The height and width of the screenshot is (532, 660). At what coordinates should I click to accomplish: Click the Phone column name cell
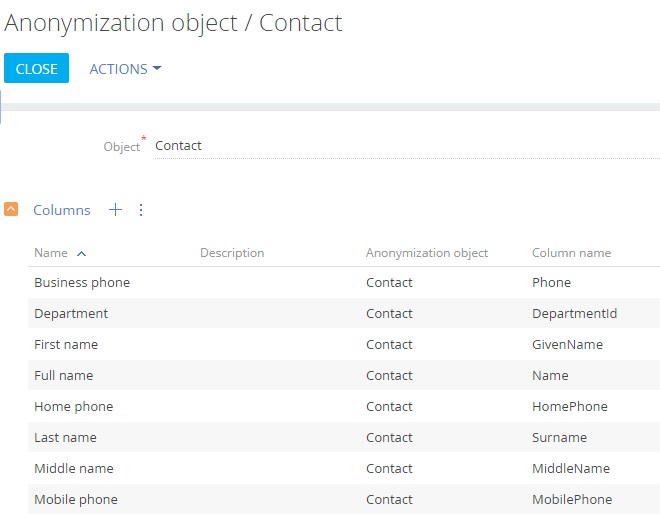[551, 282]
